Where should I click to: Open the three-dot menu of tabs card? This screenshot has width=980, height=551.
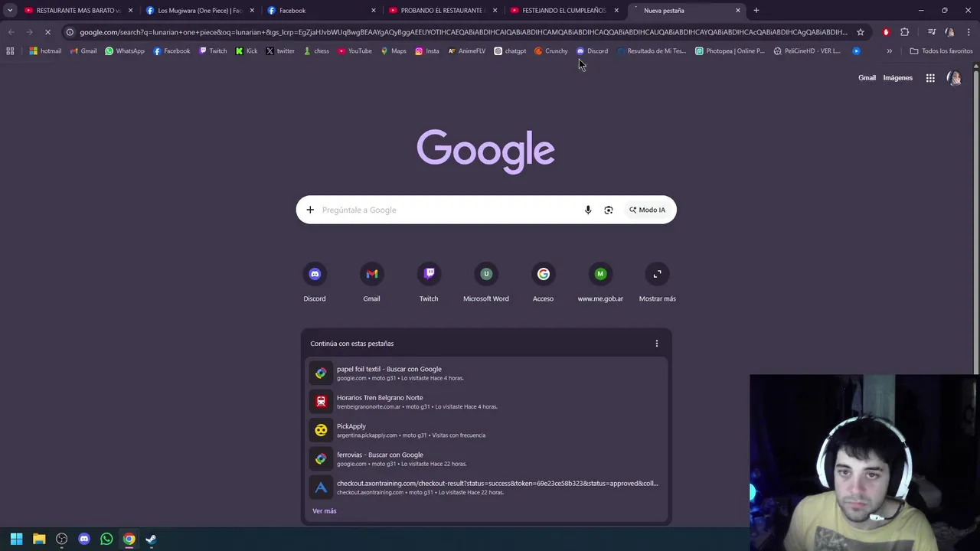[656, 344]
